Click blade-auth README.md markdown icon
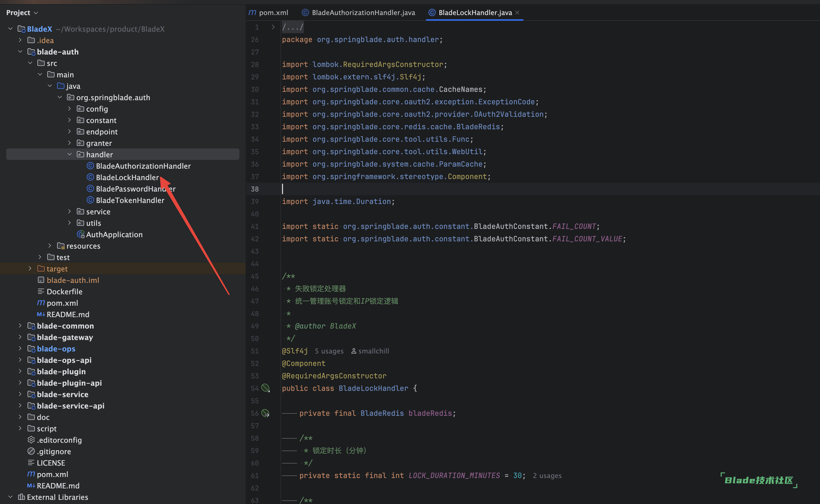The image size is (820, 504). tap(41, 314)
